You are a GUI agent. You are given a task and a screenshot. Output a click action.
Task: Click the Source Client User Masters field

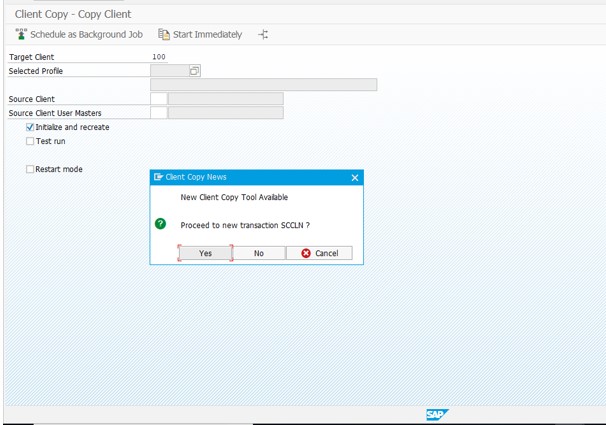click(159, 113)
